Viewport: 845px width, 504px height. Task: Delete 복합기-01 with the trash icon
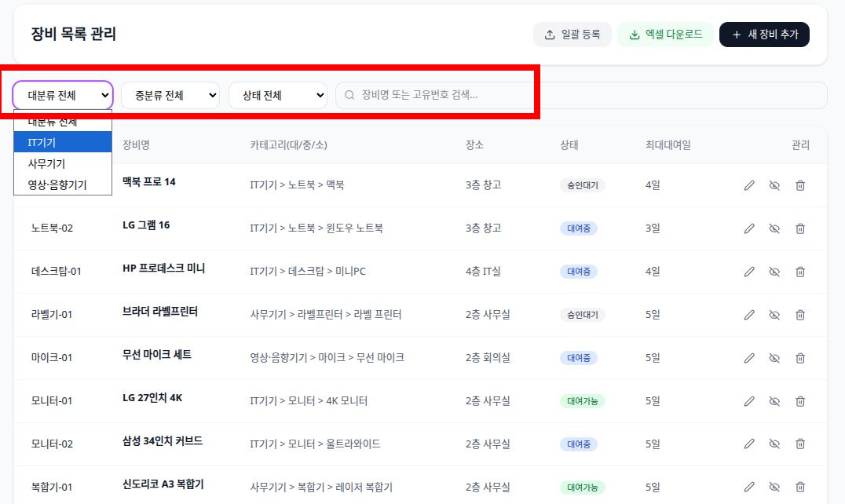pos(800,487)
